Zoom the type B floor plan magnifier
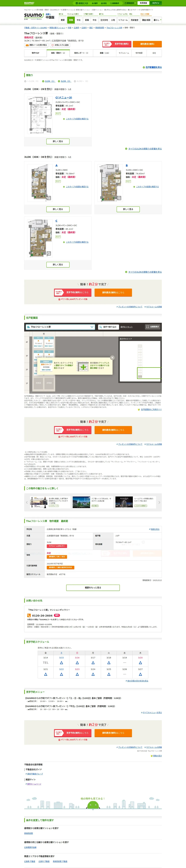186x868 pixels. [x=119, y=198]
